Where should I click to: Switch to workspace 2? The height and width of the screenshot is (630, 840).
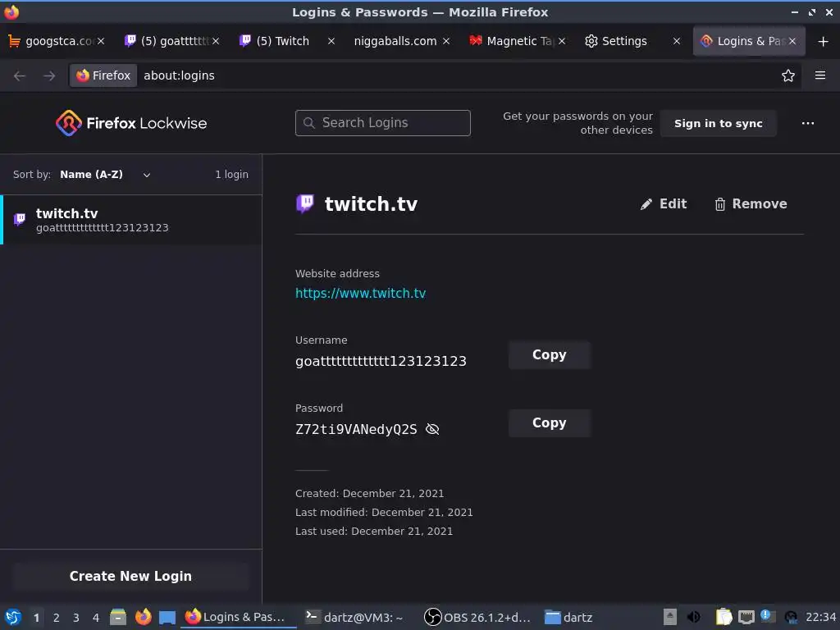[57, 618]
